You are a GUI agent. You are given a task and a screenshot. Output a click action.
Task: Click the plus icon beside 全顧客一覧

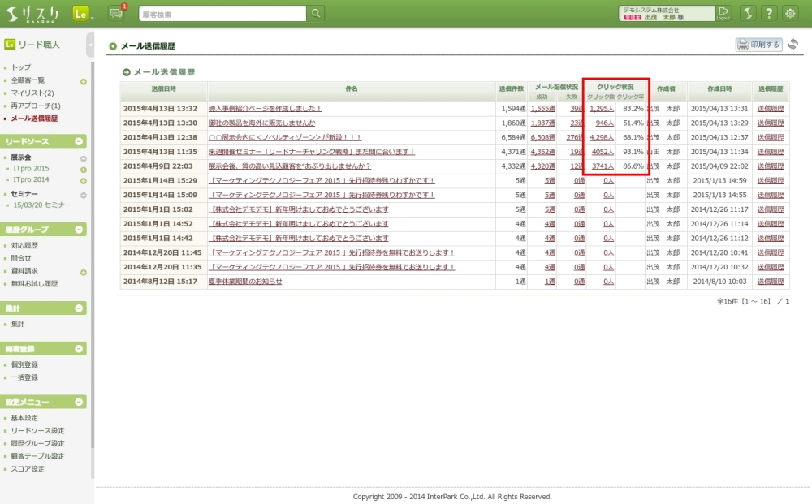tap(84, 81)
